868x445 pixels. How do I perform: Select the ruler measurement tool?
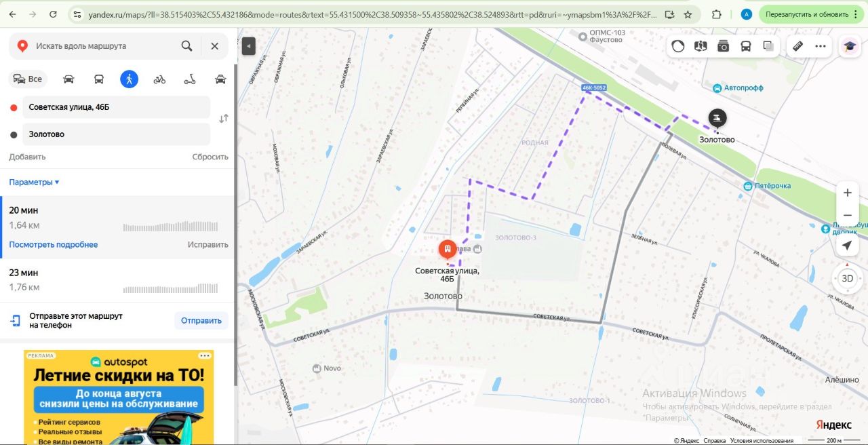coord(798,46)
